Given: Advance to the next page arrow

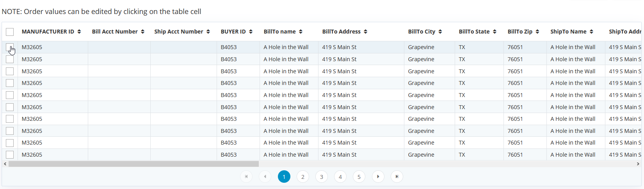Looking at the screenshot, I should tap(378, 177).
